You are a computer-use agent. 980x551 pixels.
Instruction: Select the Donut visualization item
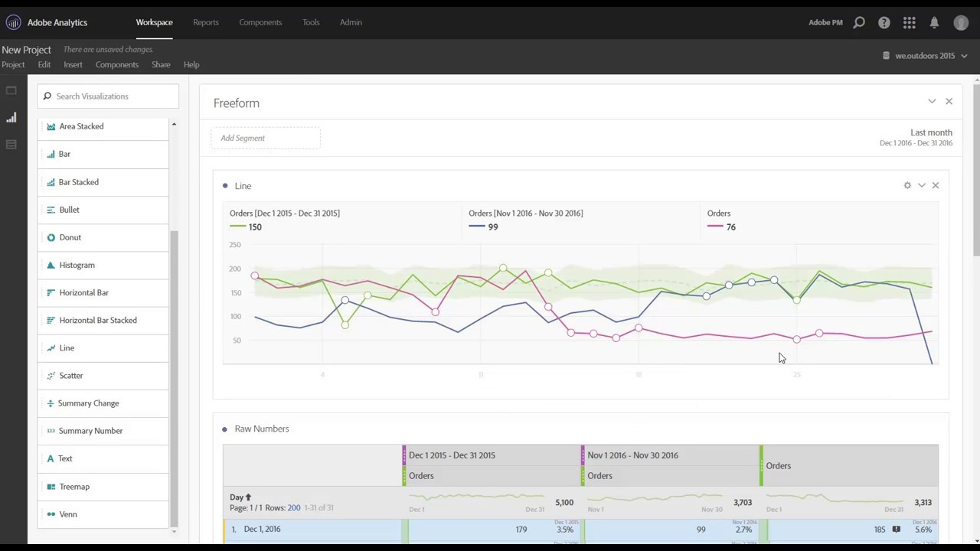pyautogui.click(x=103, y=237)
